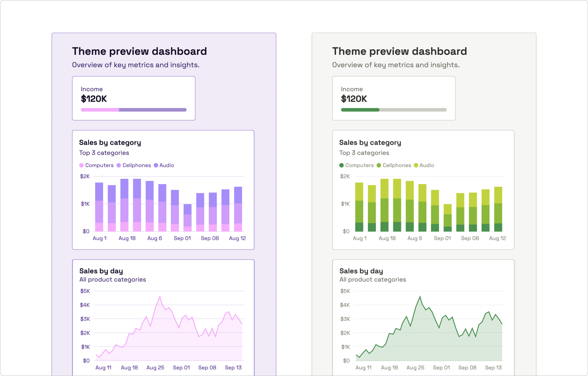Click the Income label in green dashboard card

coord(352,89)
